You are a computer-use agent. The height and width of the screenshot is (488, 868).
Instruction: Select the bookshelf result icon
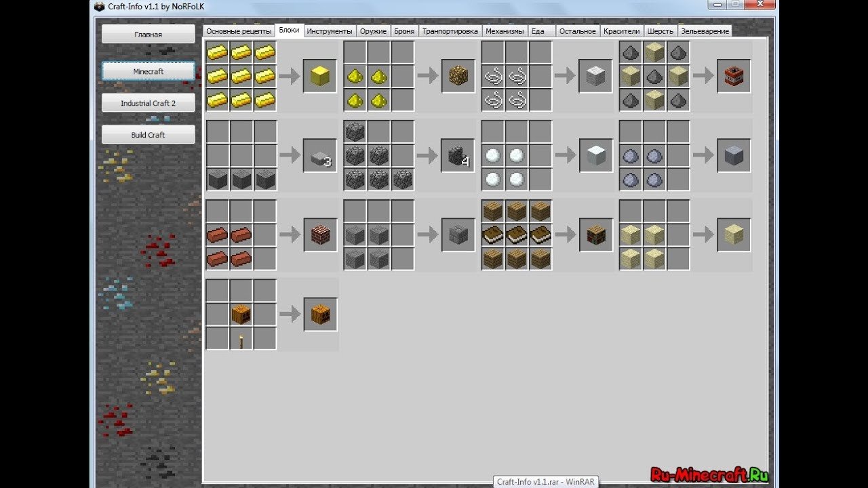(596, 235)
